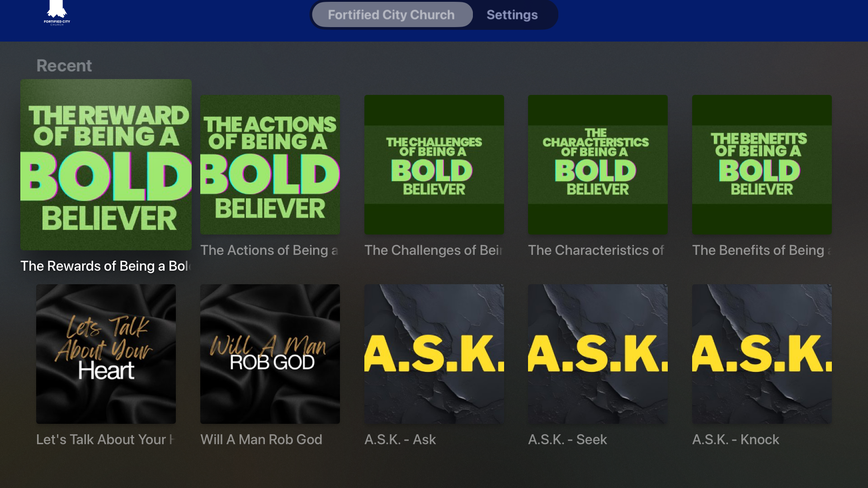Click 'A.S.K. - Knock' title text
This screenshot has height=488, width=868.
(736, 440)
